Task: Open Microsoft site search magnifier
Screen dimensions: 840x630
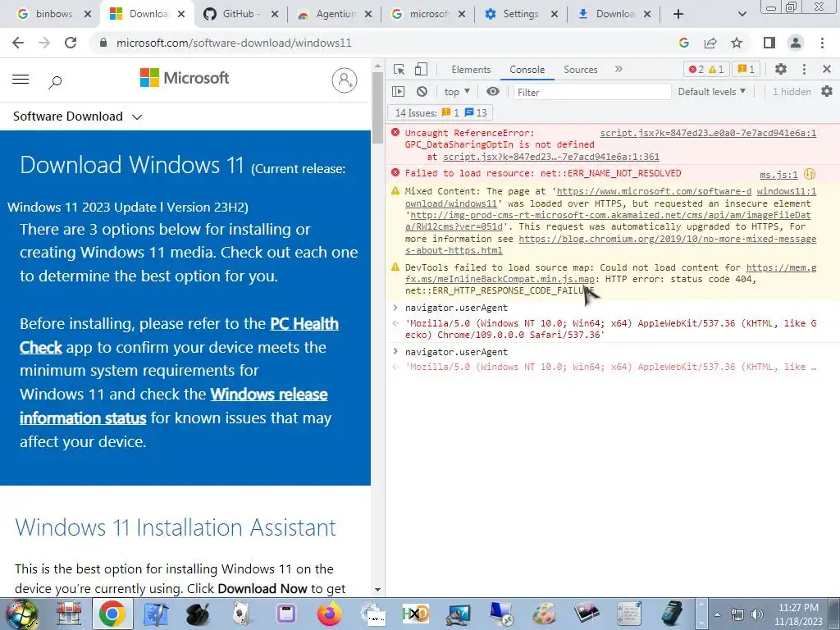Action: 55,82
